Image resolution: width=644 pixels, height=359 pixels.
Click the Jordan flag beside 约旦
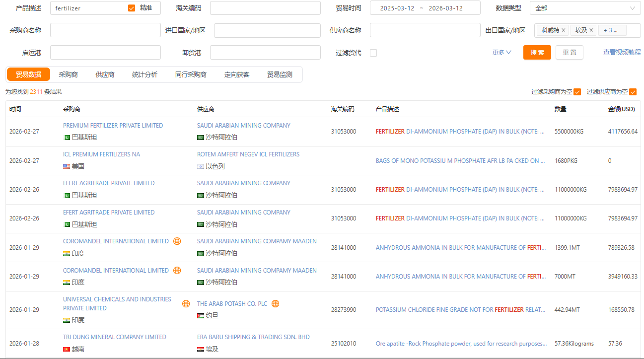201,316
